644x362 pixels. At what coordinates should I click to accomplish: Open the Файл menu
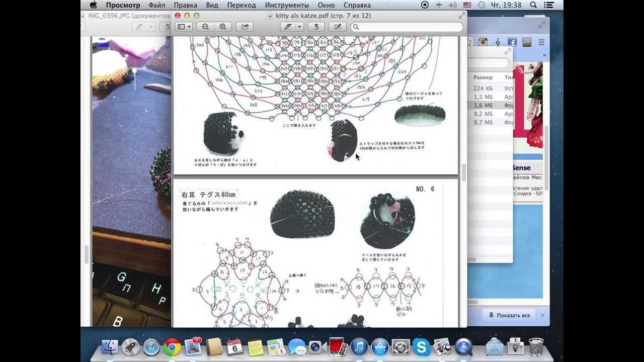157,5
